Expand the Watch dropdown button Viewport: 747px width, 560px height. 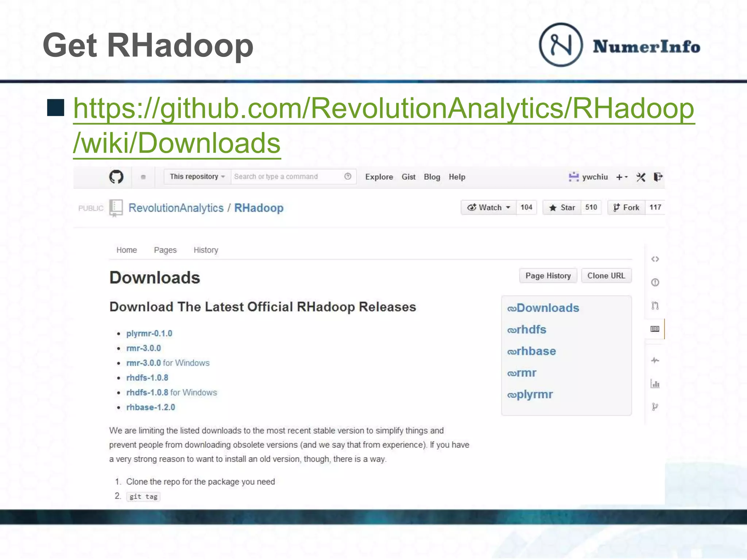click(489, 207)
